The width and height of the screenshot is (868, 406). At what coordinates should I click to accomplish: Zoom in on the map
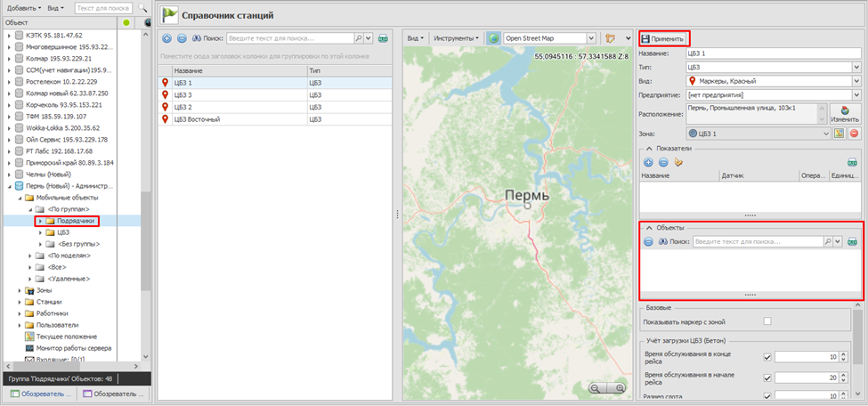tap(620, 388)
